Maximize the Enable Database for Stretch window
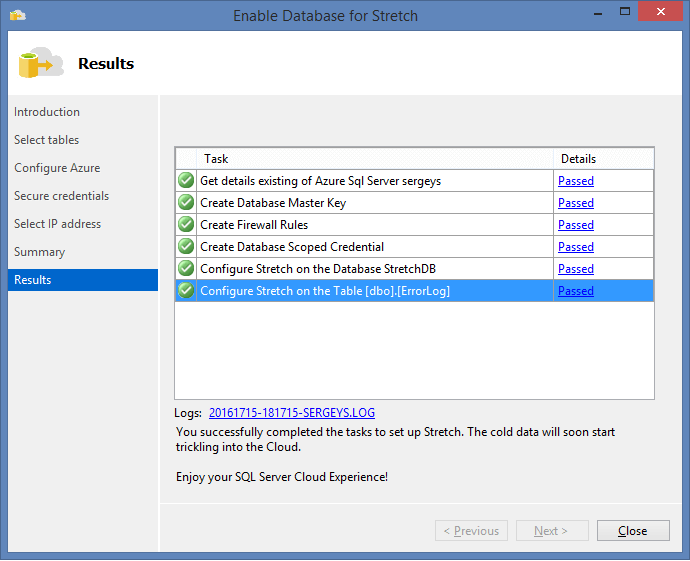 pyautogui.click(x=625, y=12)
